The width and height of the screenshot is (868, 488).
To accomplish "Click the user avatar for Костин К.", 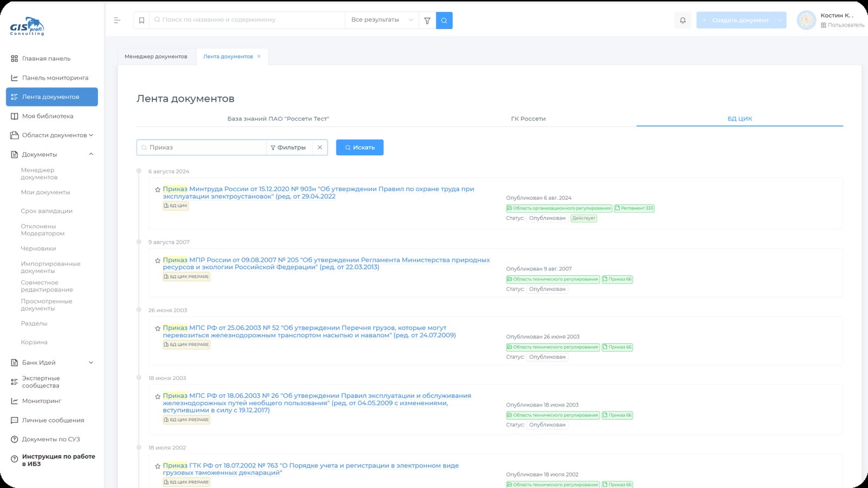I will (x=807, y=20).
